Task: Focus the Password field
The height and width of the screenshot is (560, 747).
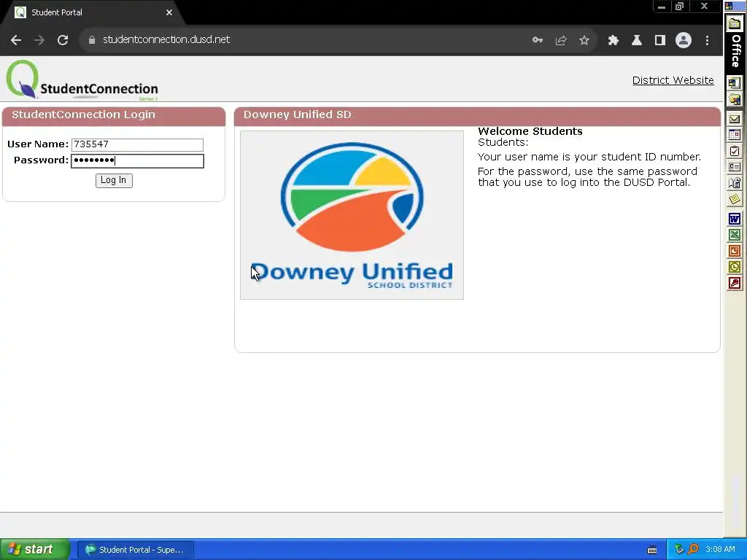Action: pyautogui.click(x=137, y=161)
